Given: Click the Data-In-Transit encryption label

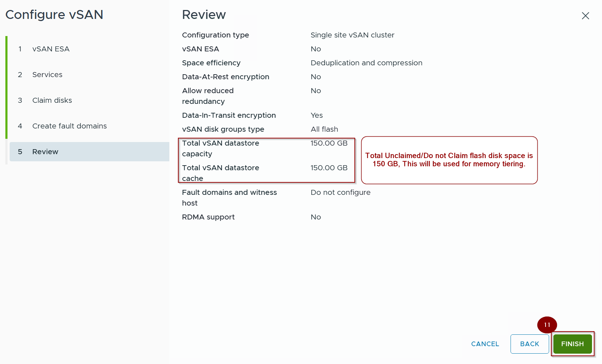Looking at the screenshot, I should click(x=229, y=115).
